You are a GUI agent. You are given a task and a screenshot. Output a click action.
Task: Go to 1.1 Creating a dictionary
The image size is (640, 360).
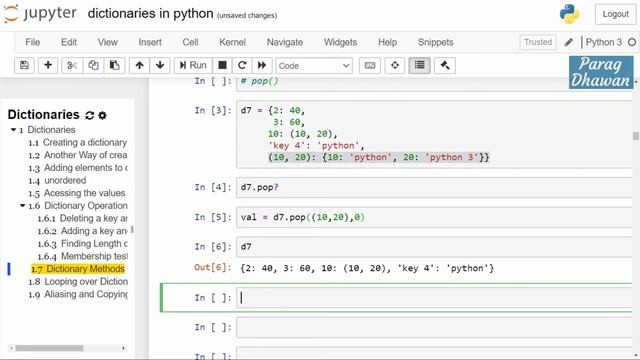(78, 142)
